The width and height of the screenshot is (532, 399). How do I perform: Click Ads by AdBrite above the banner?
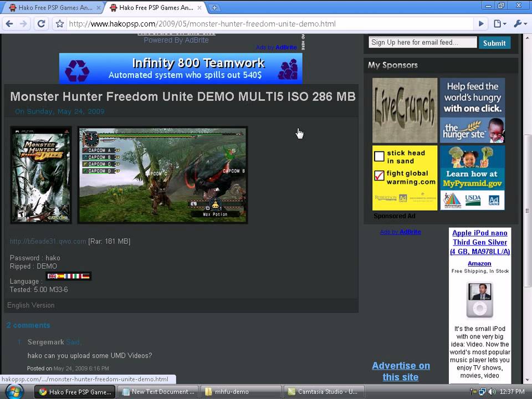point(276,47)
